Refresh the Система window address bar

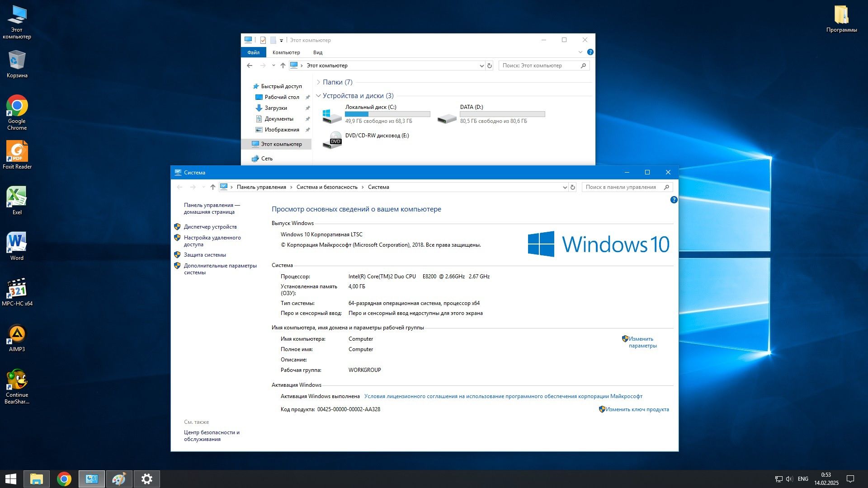click(x=572, y=187)
